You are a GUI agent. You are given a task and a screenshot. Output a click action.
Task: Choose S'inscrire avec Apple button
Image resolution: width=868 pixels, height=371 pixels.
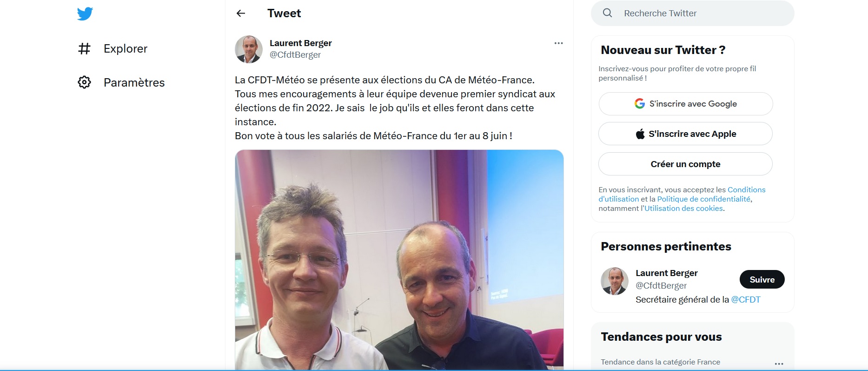(686, 134)
